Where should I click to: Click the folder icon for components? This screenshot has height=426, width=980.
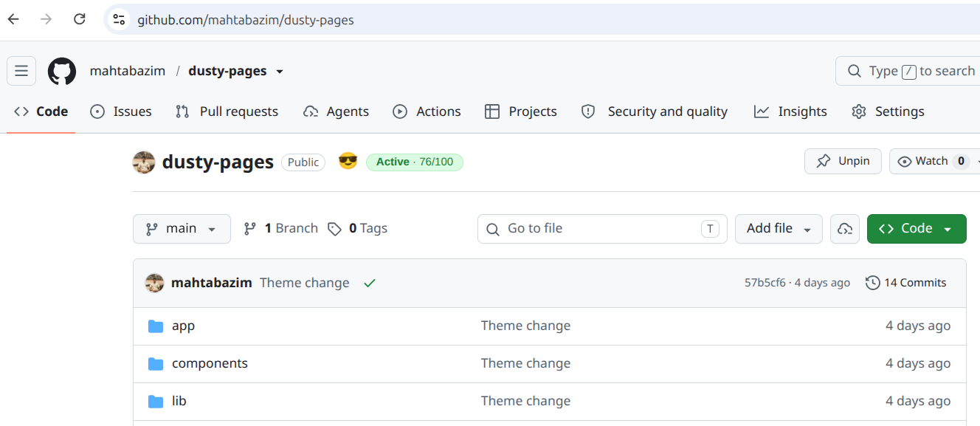pyautogui.click(x=155, y=364)
